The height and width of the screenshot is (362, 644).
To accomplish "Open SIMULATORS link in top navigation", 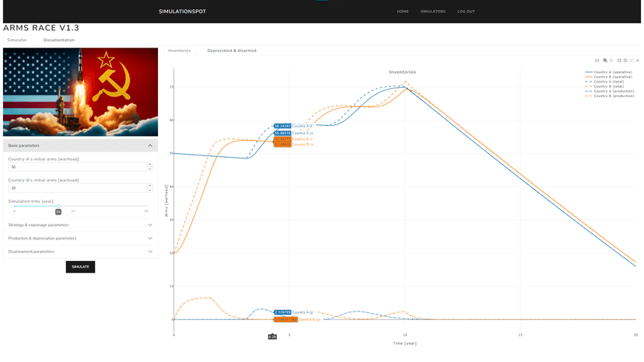I will tap(432, 12).
